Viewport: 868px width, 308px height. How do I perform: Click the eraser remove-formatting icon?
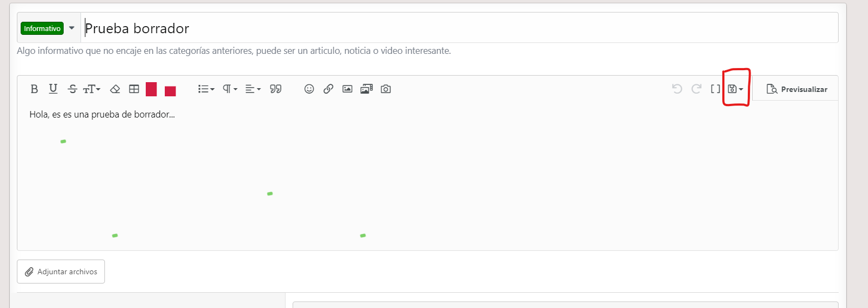coord(115,89)
